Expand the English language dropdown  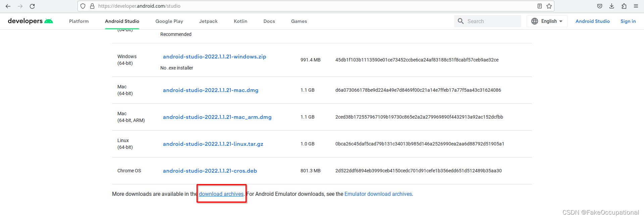(x=547, y=21)
